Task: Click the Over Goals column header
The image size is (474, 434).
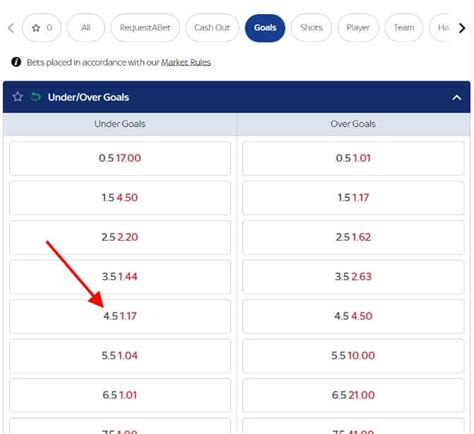Action: [x=353, y=124]
